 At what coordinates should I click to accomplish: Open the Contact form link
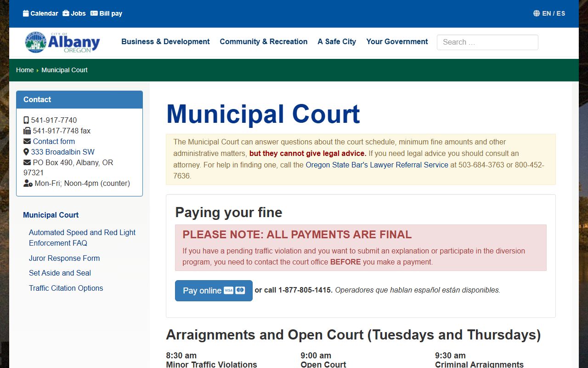point(54,141)
